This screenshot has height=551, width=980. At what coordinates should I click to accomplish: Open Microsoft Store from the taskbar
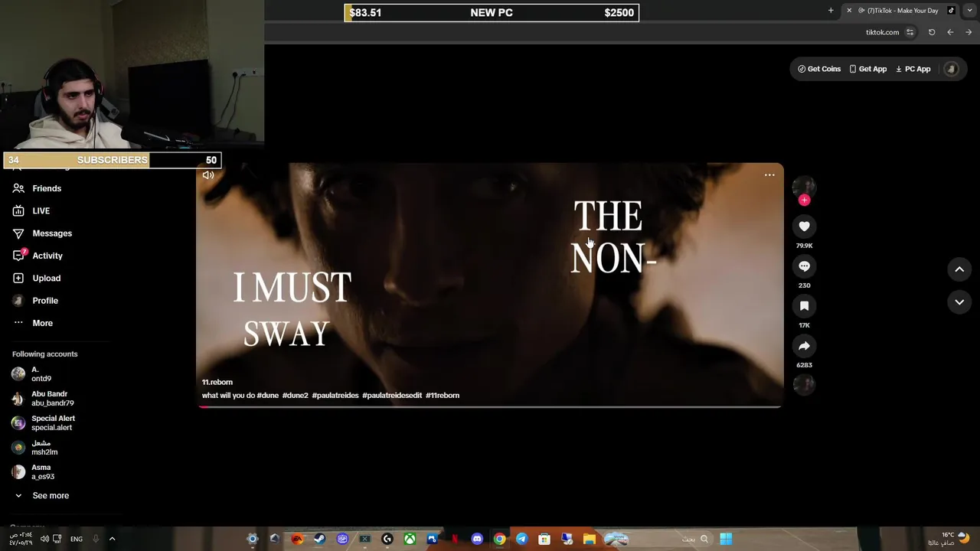(544, 539)
